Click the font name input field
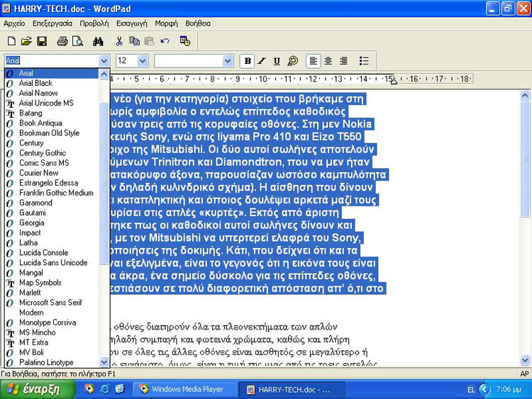This screenshot has height=399, width=532. pyautogui.click(x=52, y=61)
